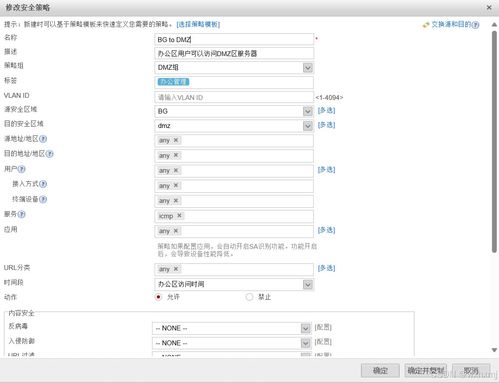
Task: Remove the any tag in URL category field
Action: point(176,269)
